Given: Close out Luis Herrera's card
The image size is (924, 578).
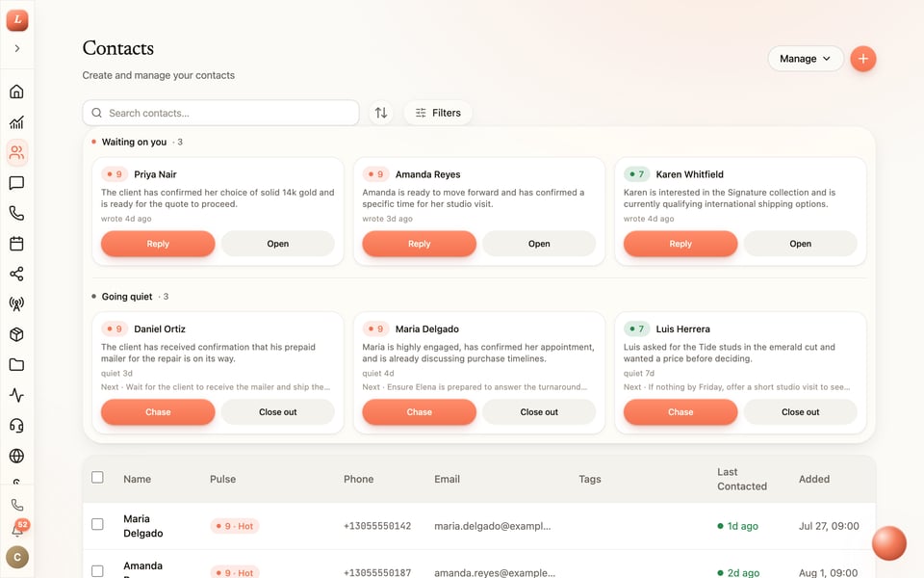Looking at the screenshot, I should click(x=800, y=411).
